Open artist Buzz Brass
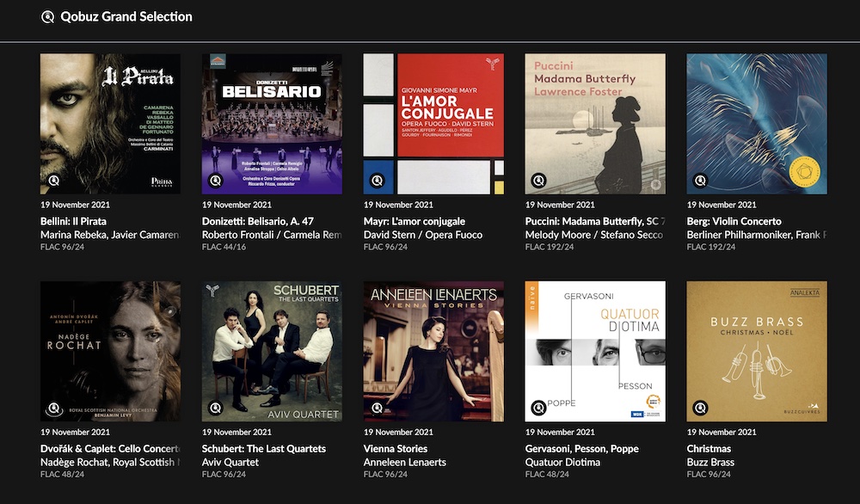860x504 pixels. 710,463
